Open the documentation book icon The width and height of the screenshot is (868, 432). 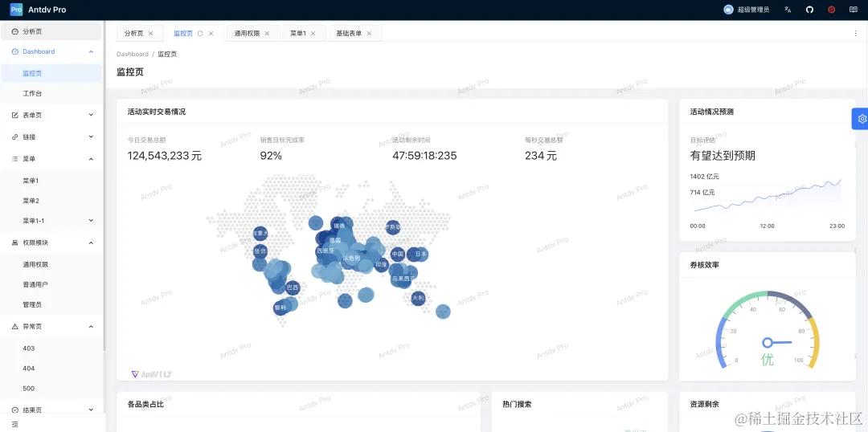click(854, 10)
